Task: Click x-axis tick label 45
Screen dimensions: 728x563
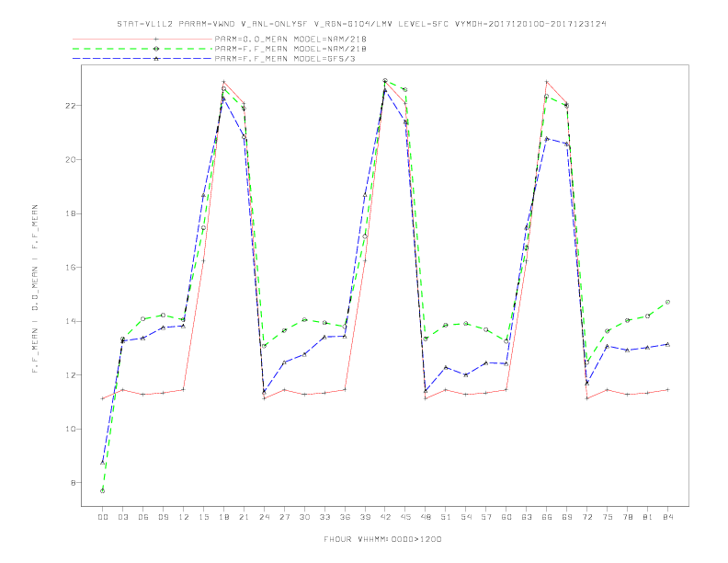Action: [x=405, y=517]
